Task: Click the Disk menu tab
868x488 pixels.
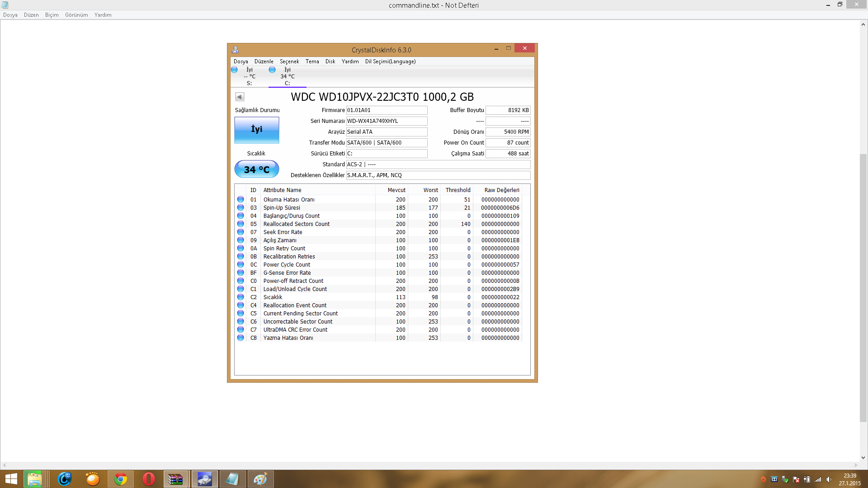Action: click(x=330, y=61)
